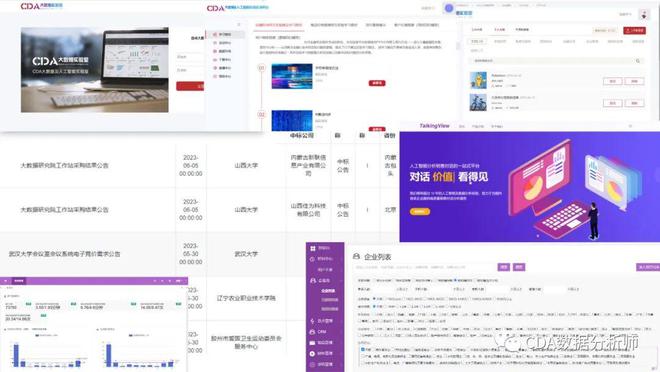Click the second purple button after search box
This screenshot has width=660, height=372.
pyautogui.click(x=519, y=267)
